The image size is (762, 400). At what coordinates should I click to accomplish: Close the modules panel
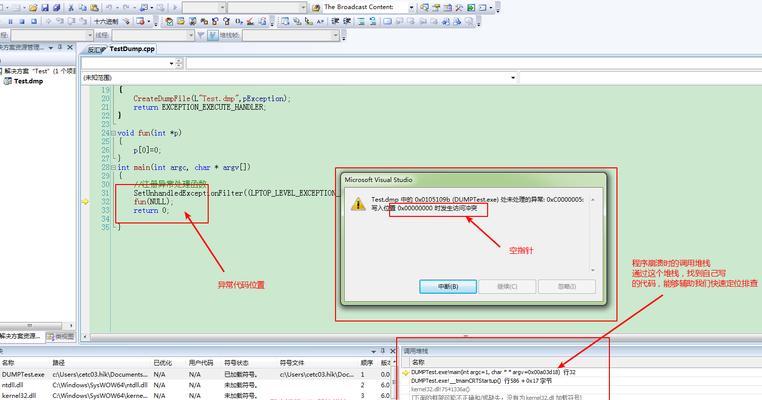[393, 351]
